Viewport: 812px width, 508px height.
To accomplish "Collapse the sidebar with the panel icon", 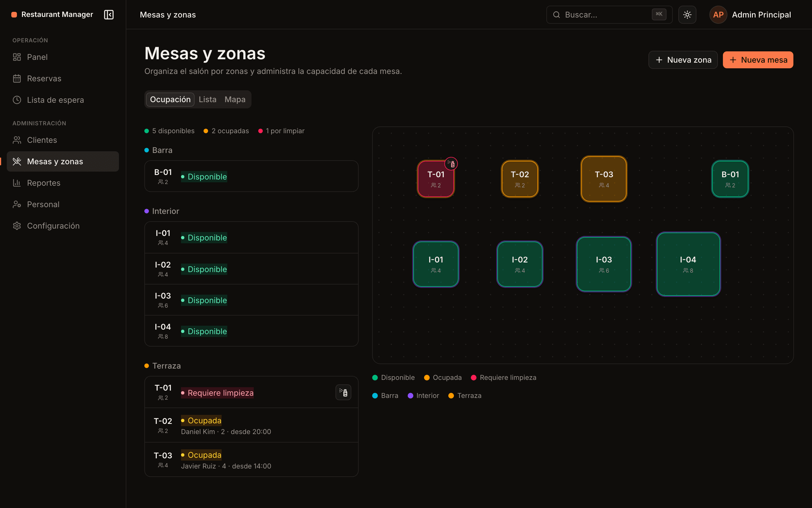I will point(109,14).
